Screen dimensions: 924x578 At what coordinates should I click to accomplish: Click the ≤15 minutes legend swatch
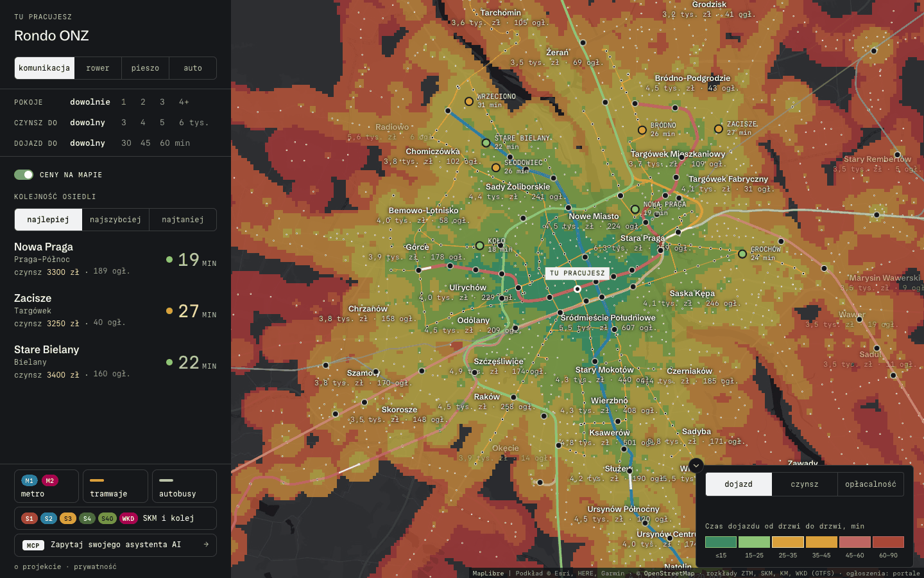[x=721, y=542]
